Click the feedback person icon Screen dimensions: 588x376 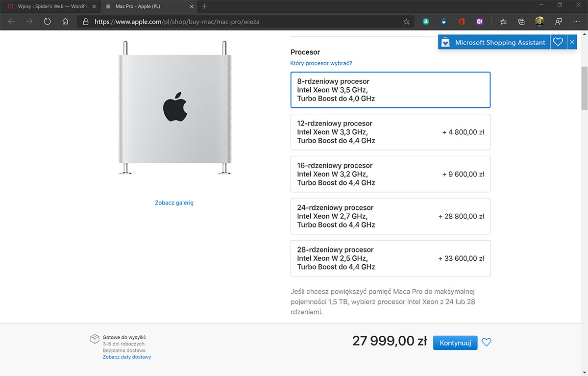coord(558,22)
